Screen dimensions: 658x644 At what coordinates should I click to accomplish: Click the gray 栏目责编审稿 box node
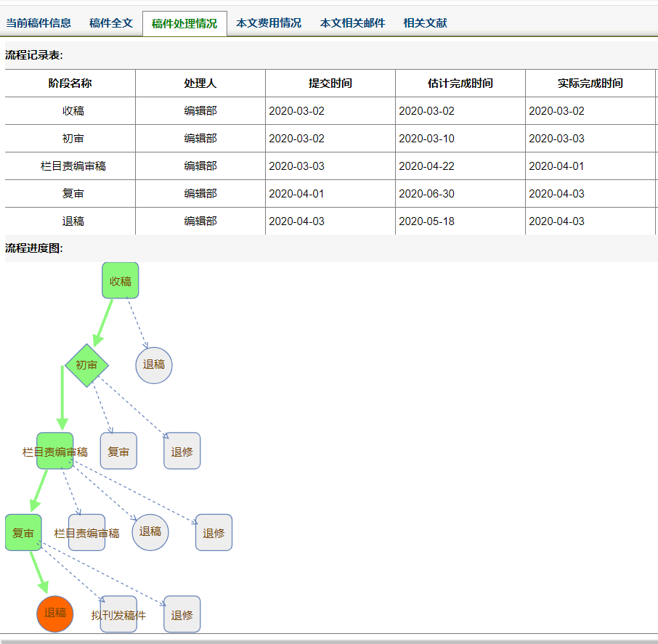tap(87, 532)
